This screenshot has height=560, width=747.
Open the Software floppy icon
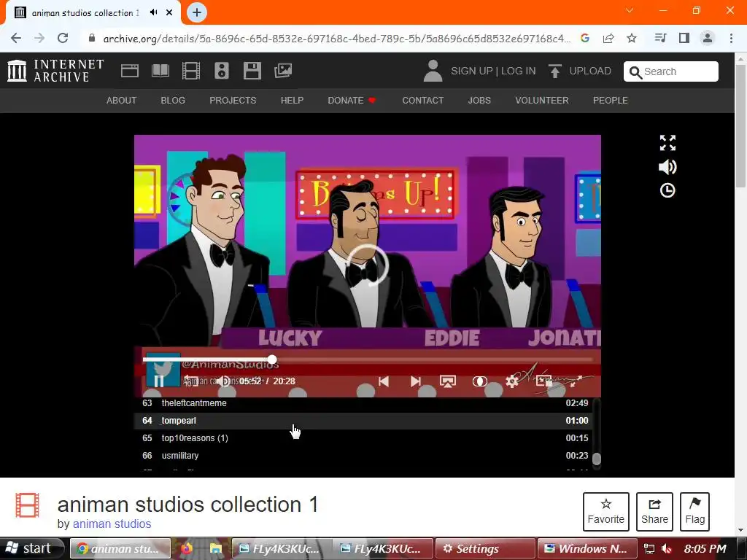click(x=252, y=71)
